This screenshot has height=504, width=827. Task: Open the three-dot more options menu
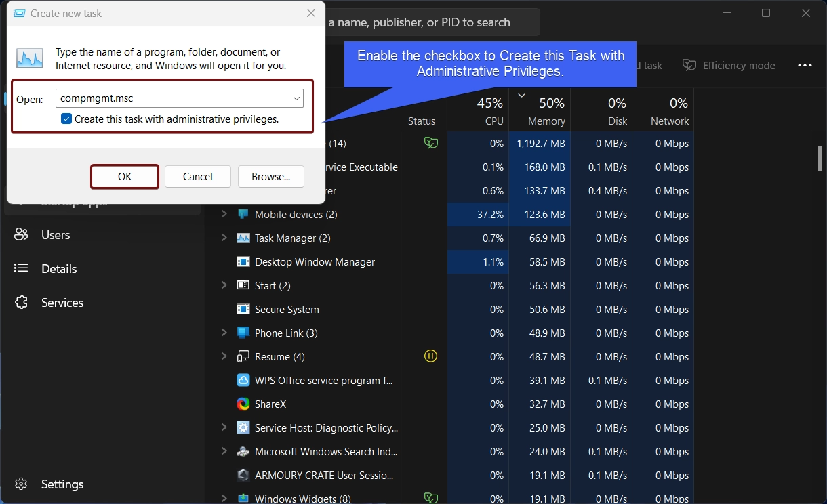805,66
